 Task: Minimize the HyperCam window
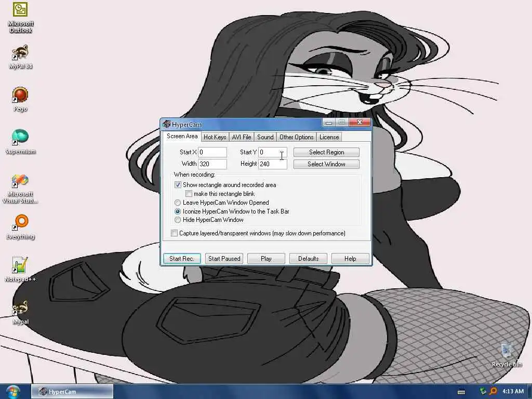328,123
